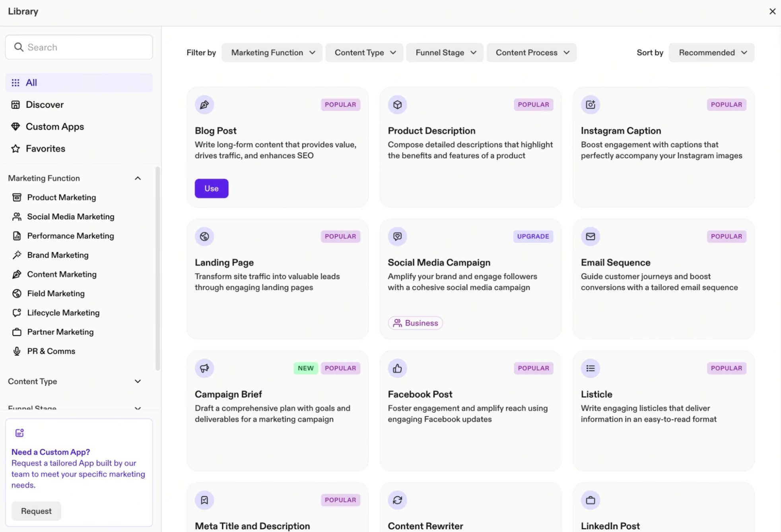Click the Performance Marketing chart icon
The image size is (781, 532).
pos(17,236)
